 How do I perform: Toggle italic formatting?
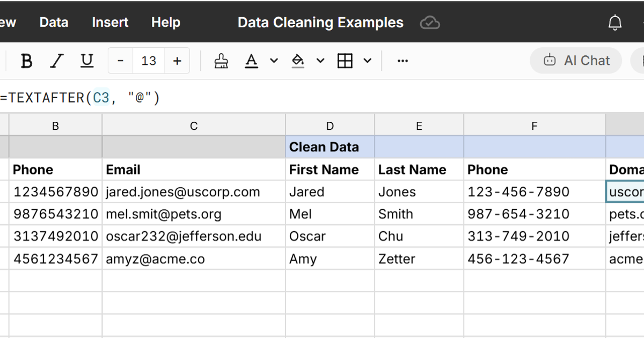coord(57,61)
